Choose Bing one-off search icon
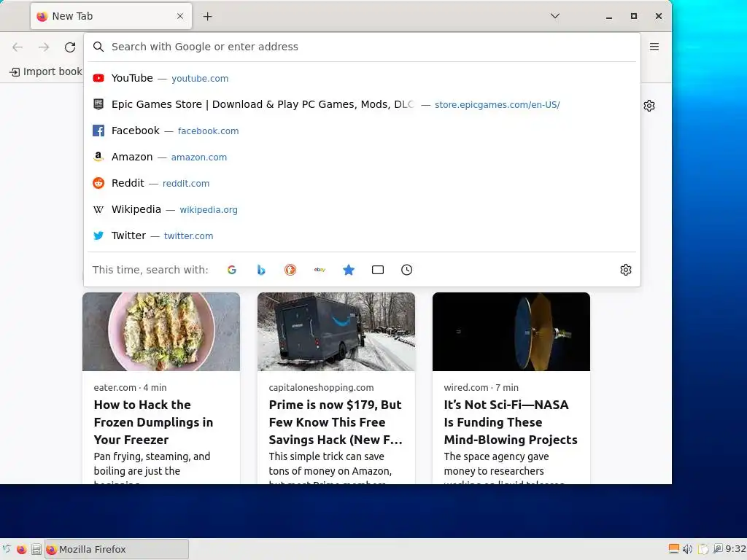The height and width of the screenshot is (560, 747). point(261,270)
